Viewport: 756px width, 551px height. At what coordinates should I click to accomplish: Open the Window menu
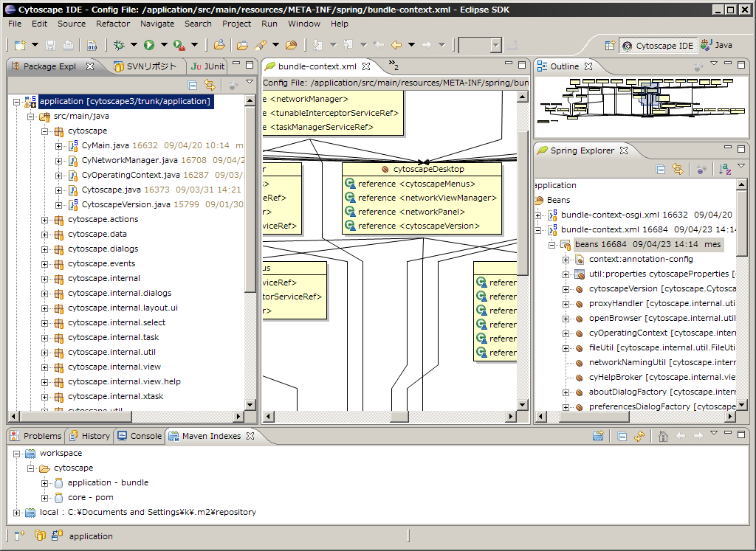tap(304, 24)
